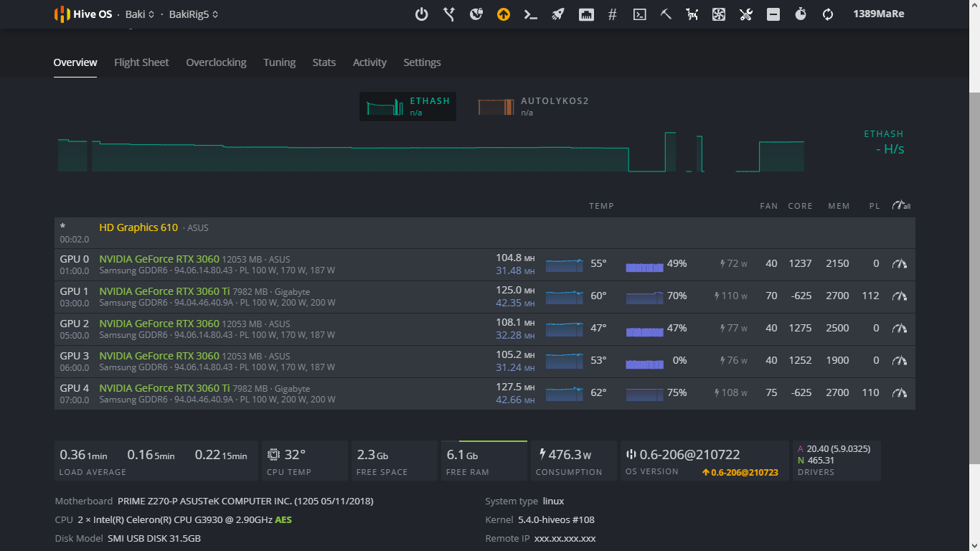
Task: Open the run command prompt icon
Action: pyautogui.click(x=531, y=14)
